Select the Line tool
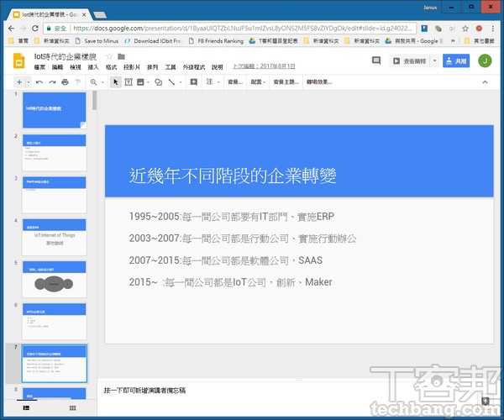This screenshot has width=504, height=420. point(171,82)
